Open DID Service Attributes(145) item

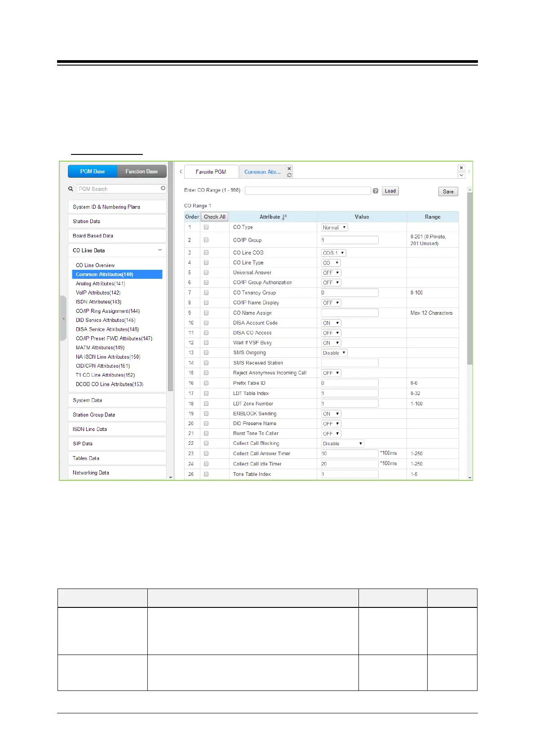coord(106,320)
